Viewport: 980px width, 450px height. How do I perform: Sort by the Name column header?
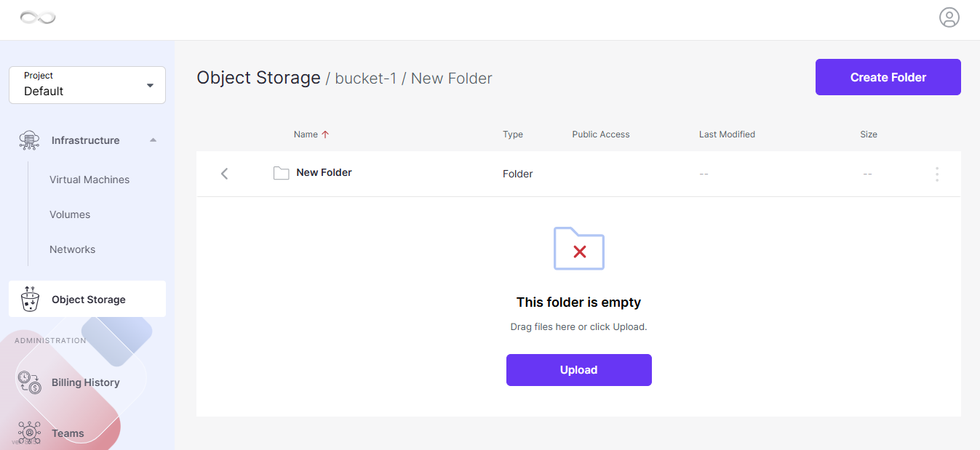pyautogui.click(x=306, y=134)
